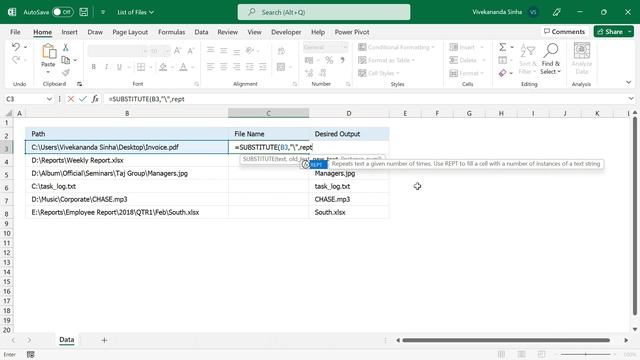Viewport: 640px width, 360px height.
Task: Open Conditional Formatting dropdown
Action: pos(396,47)
